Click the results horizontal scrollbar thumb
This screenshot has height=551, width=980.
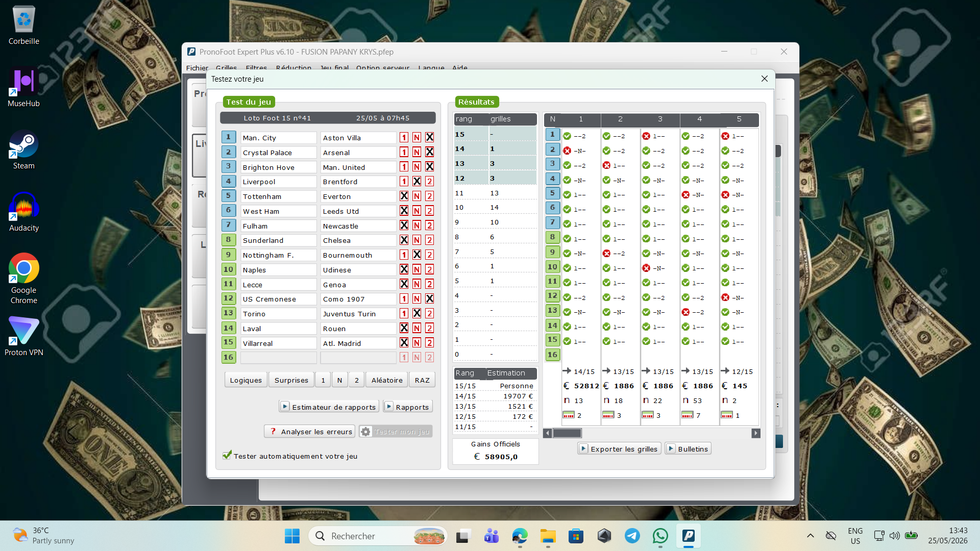(567, 433)
